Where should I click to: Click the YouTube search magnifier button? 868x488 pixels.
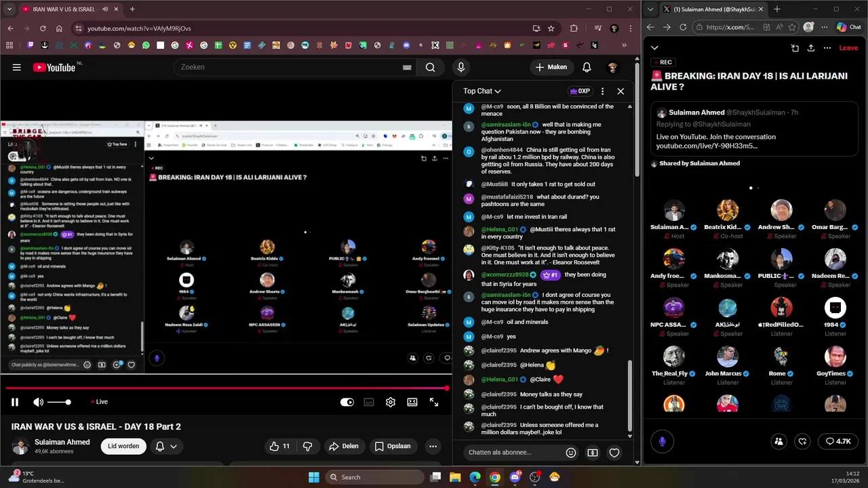(x=430, y=67)
